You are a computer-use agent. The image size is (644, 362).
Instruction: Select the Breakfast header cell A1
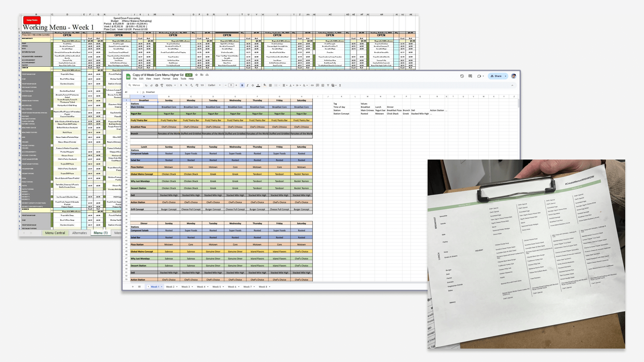coord(144,100)
